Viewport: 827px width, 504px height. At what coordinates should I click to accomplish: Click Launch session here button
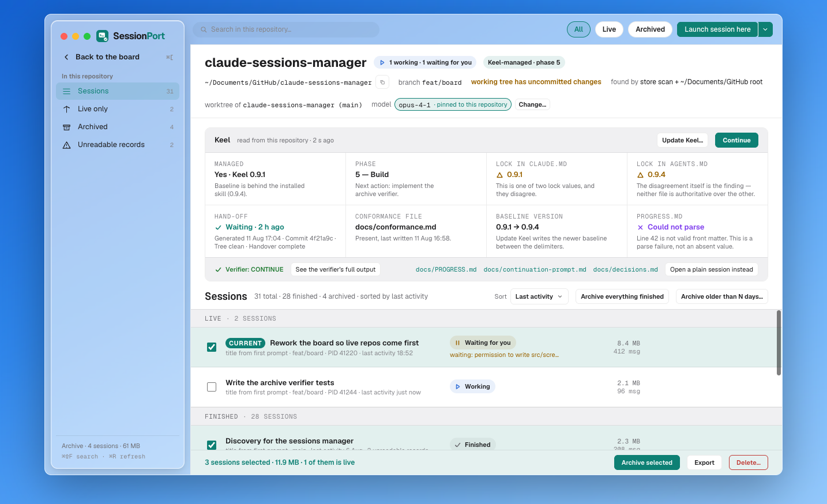coord(717,29)
